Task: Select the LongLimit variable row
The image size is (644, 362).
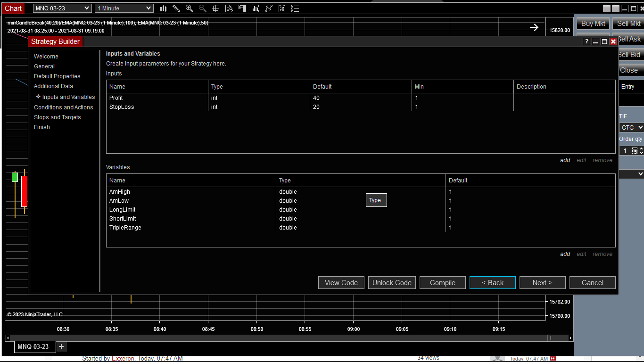Action: pyautogui.click(x=361, y=210)
